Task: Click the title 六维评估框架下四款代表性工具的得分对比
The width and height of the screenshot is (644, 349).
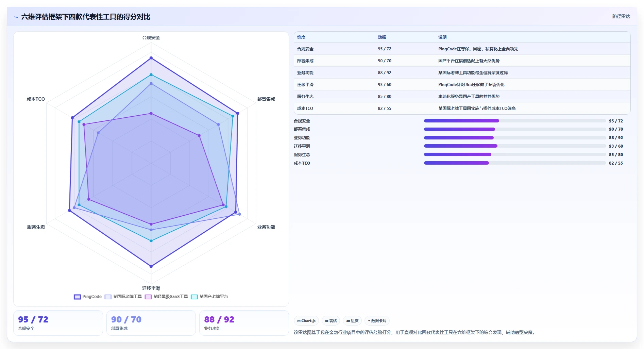Action: pyautogui.click(x=86, y=17)
